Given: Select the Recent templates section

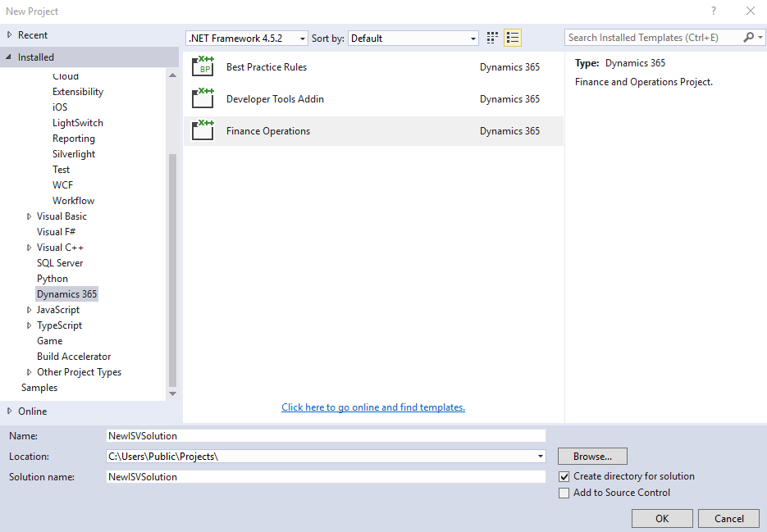Looking at the screenshot, I should (31, 34).
